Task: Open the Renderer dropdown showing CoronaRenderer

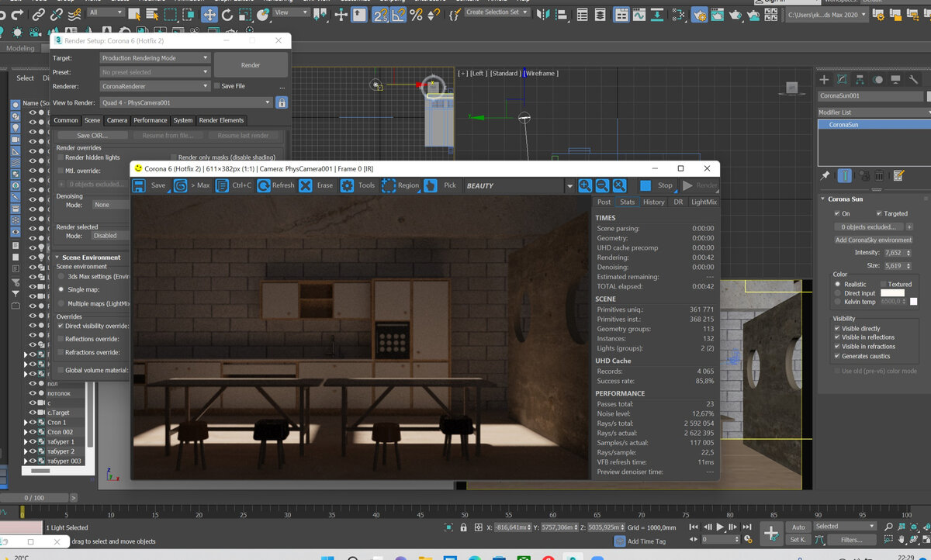Action: tap(155, 86)
